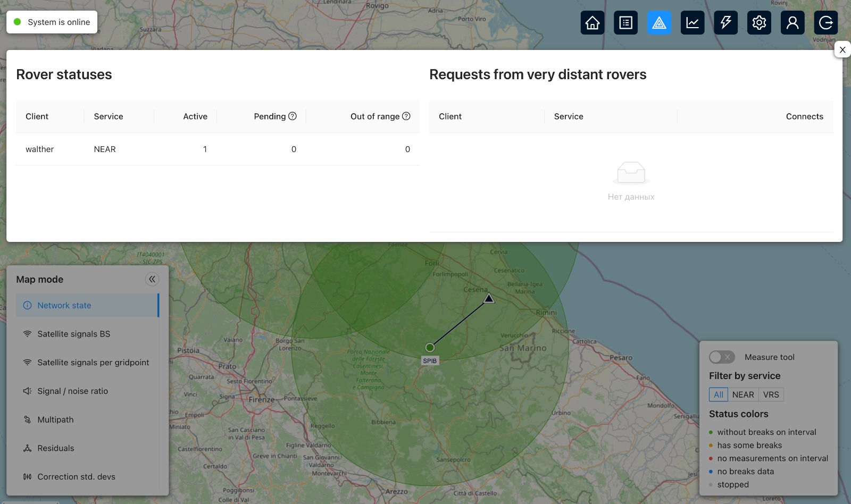Open the list view icon
The width and height of the screenshot is (851, 504).
[625, 22]
